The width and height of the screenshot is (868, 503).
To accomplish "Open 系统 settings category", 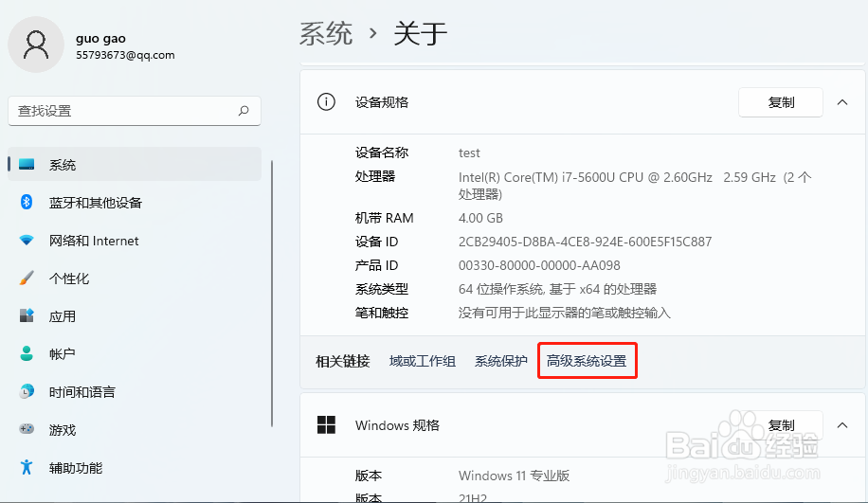I will coord(135,164).
